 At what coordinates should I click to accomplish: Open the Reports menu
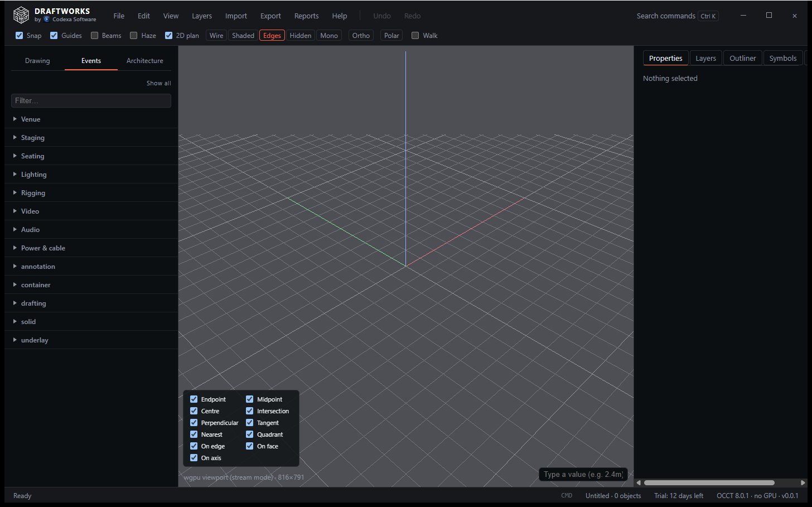307,16
